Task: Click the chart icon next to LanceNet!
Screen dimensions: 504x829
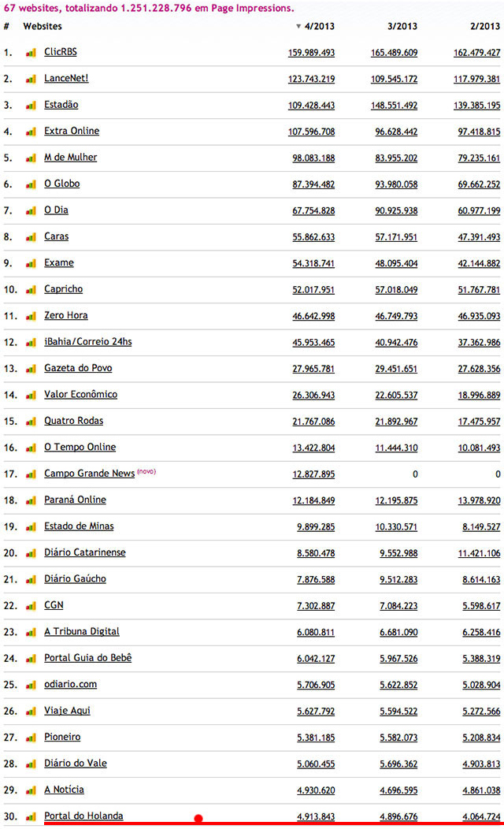Action: [x=31, y=79]
